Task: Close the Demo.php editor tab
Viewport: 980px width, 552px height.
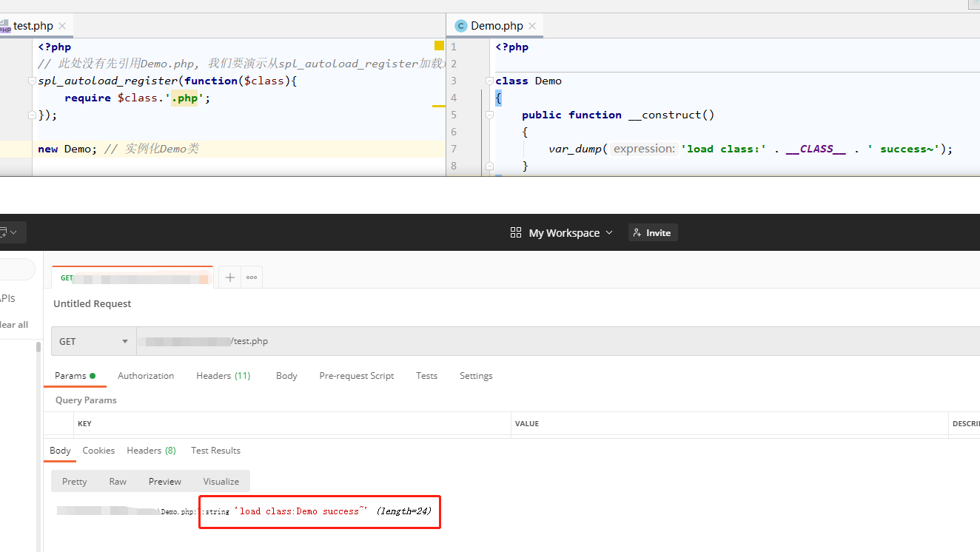Action: click(x=531, y=26)
